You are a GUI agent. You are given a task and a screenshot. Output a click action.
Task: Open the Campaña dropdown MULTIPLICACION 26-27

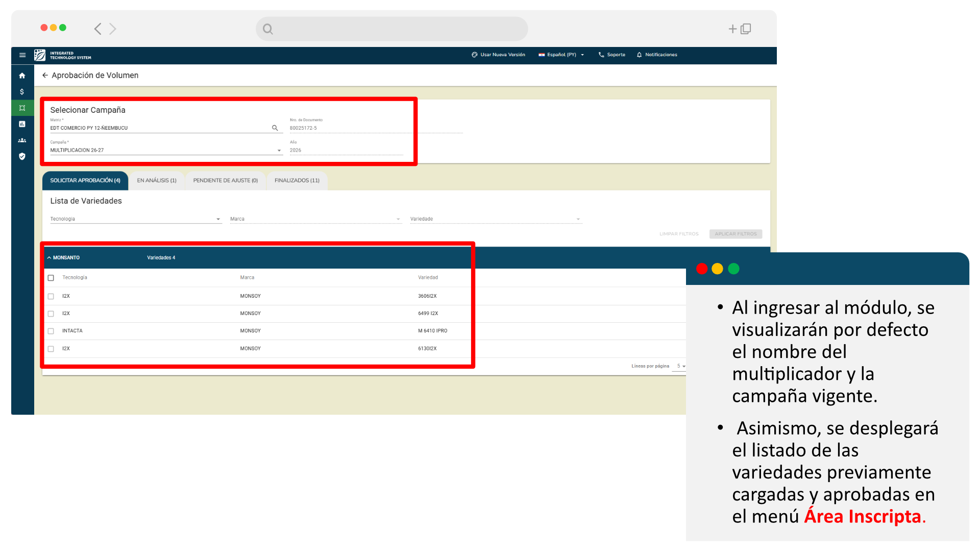pos(166,151)
